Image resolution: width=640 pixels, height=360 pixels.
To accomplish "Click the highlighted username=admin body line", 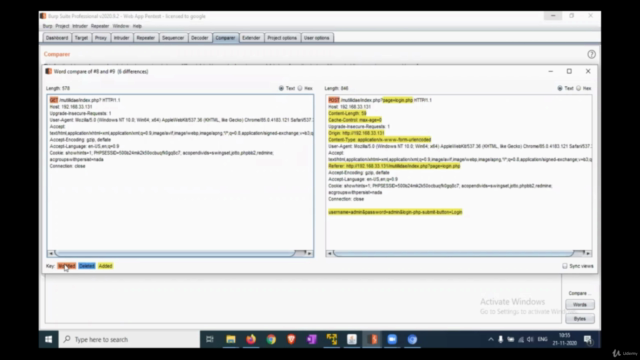I will point(395,212).
